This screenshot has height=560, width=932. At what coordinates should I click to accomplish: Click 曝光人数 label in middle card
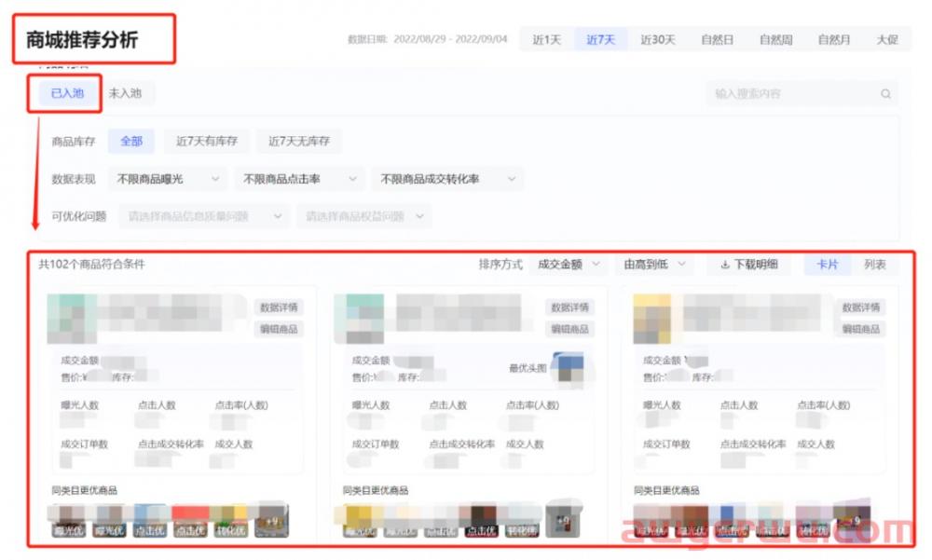[370, 405]
